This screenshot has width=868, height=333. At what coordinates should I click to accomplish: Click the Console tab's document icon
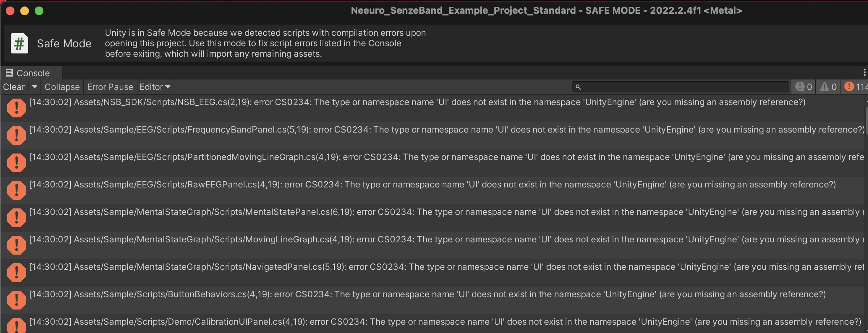(9, 73)
